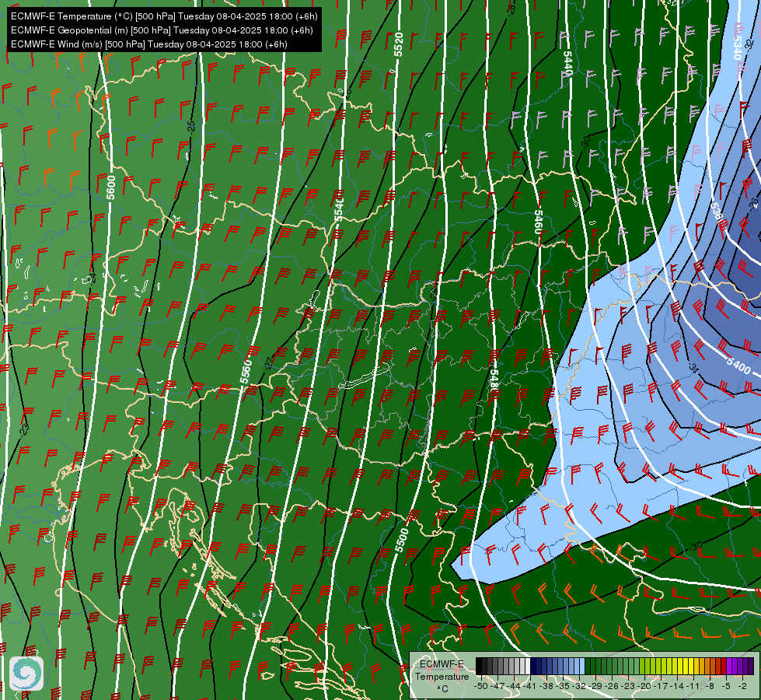Click the -38 value in the legend scale

(546, 686)
